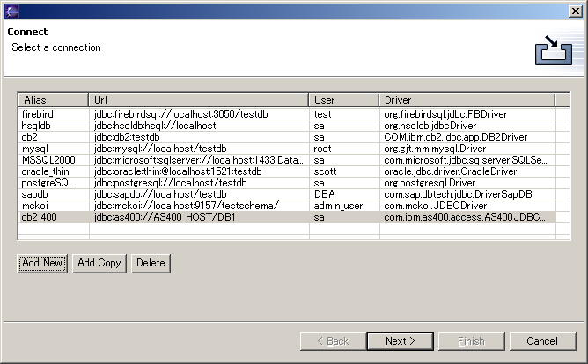Select the mckoi connection alias
This screenshot has width=588, height=364.
pos(35,206)
